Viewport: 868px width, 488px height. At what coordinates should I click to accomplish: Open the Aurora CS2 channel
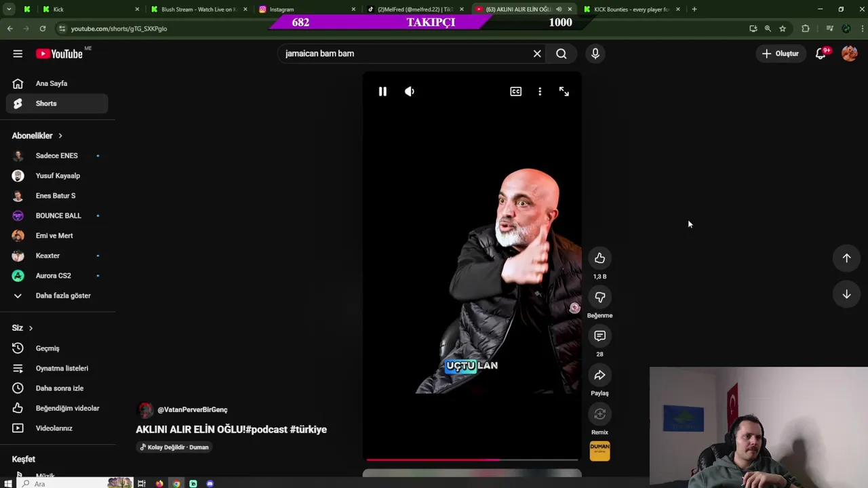[x=58, y=276]
